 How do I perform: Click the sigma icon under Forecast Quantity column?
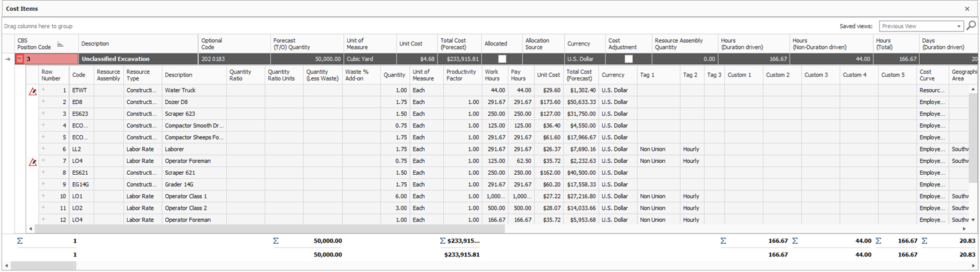pyautogui.click(x=276, y=241)
